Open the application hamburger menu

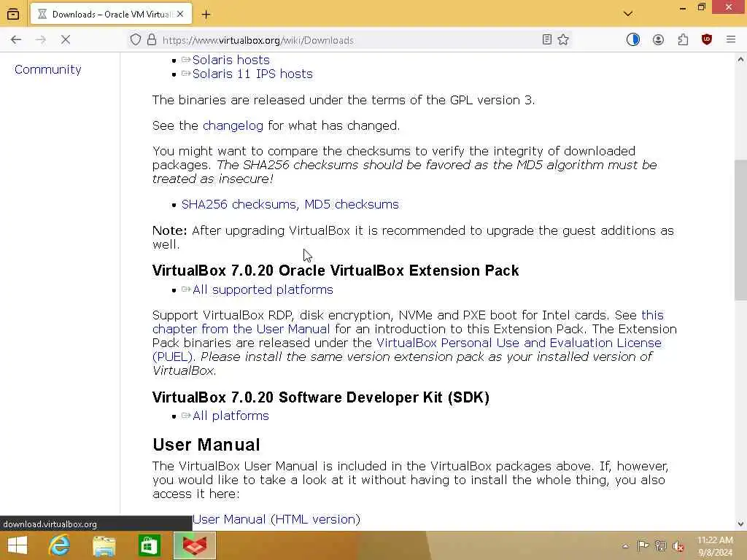click(731, 39)
